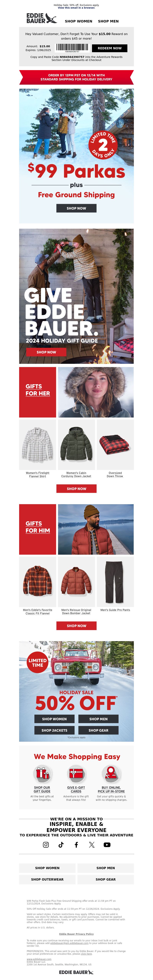The image size is (153, 980).
Task: Click the Redeem Now button
Action: [x=110, y=48]
